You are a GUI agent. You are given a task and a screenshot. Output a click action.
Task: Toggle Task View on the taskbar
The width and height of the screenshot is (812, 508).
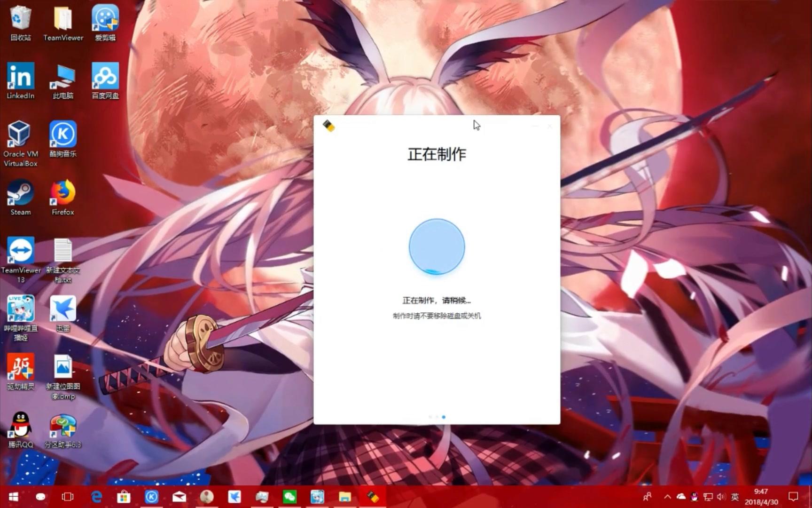[x=67, y=496]
